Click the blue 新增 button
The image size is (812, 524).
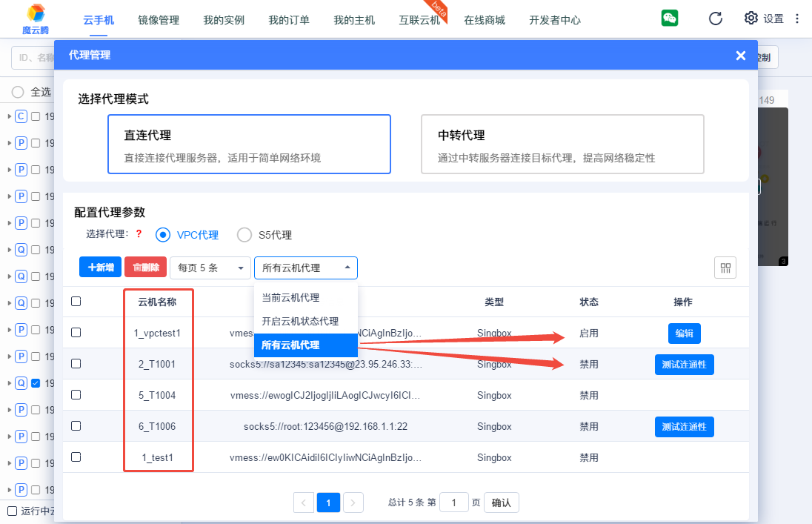click(100, 268)
